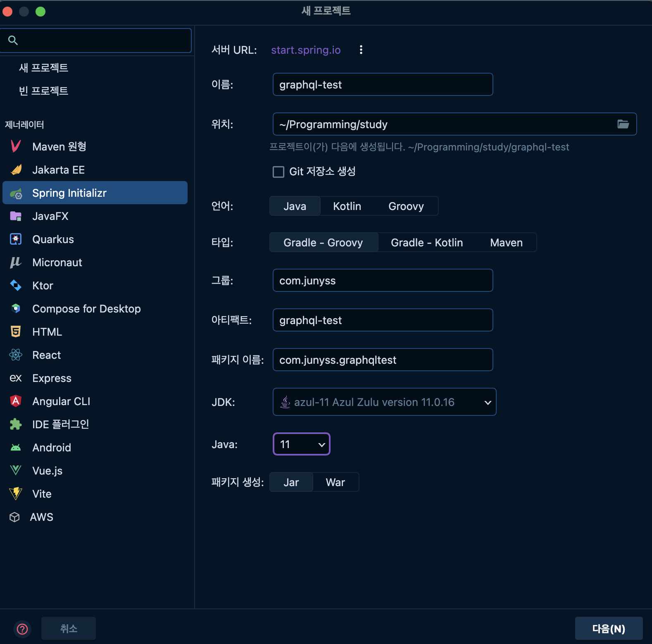The image size is (652, 644).
Task: Select the IDE 플러그인 generator label
Action: (61, 424)
